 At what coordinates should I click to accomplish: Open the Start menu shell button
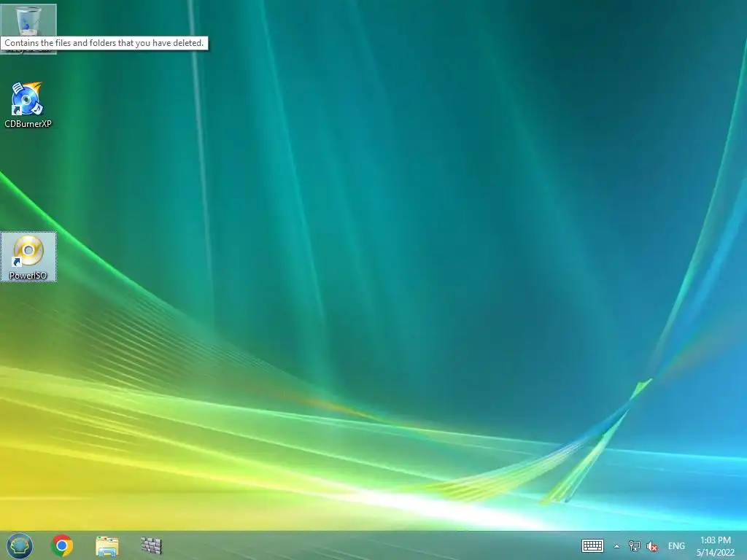click(20, 545)
